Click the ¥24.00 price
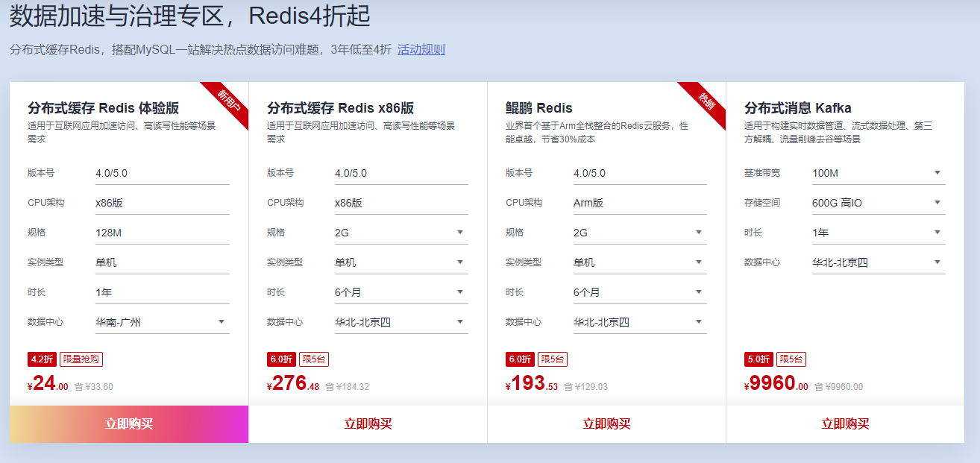The height and width of the screenshot is (463, 980). (48, 384)
